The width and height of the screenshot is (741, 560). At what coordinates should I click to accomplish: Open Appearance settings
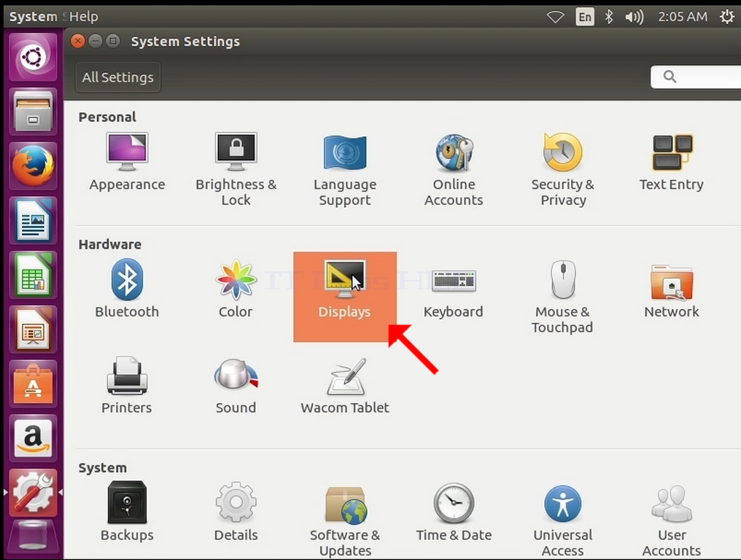(x=127, y=162)
